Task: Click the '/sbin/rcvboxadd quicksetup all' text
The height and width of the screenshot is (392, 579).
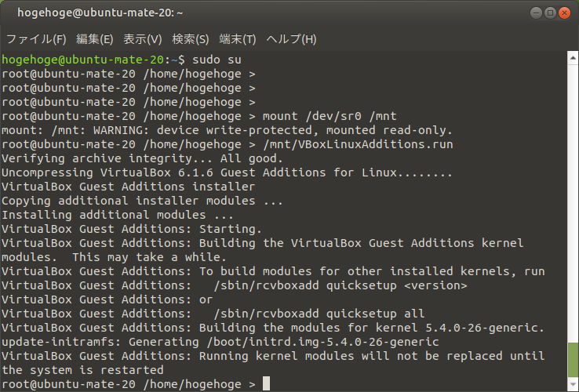Action: tap(319, 314)
